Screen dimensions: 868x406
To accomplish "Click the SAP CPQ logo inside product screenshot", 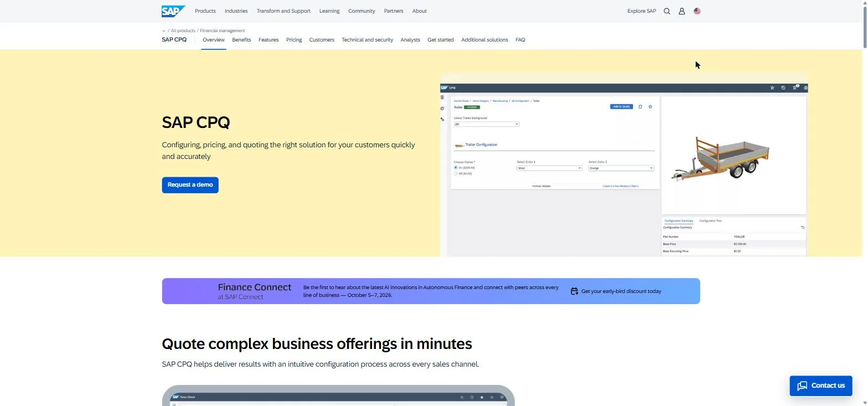I will [x=448, y=88].
